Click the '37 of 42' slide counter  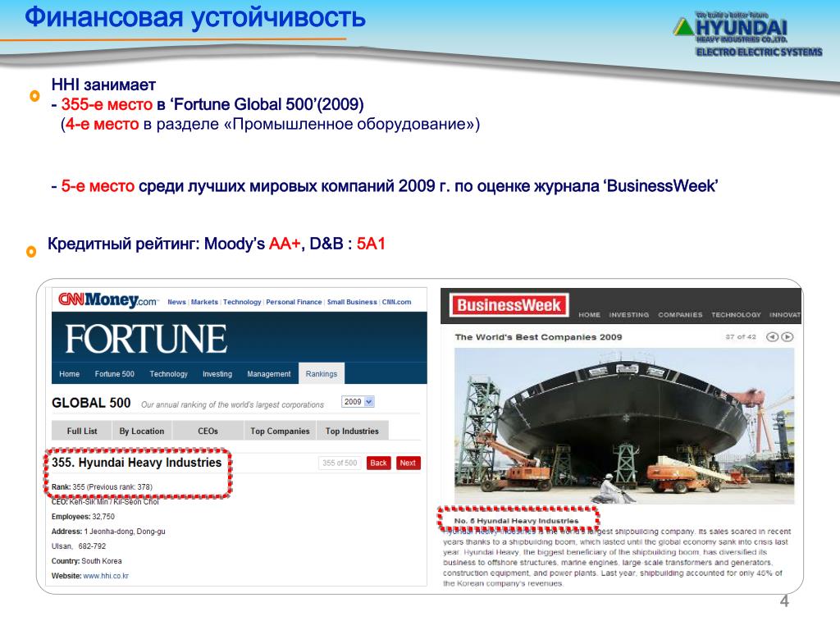pyautogui.click(x=741, y=337)
